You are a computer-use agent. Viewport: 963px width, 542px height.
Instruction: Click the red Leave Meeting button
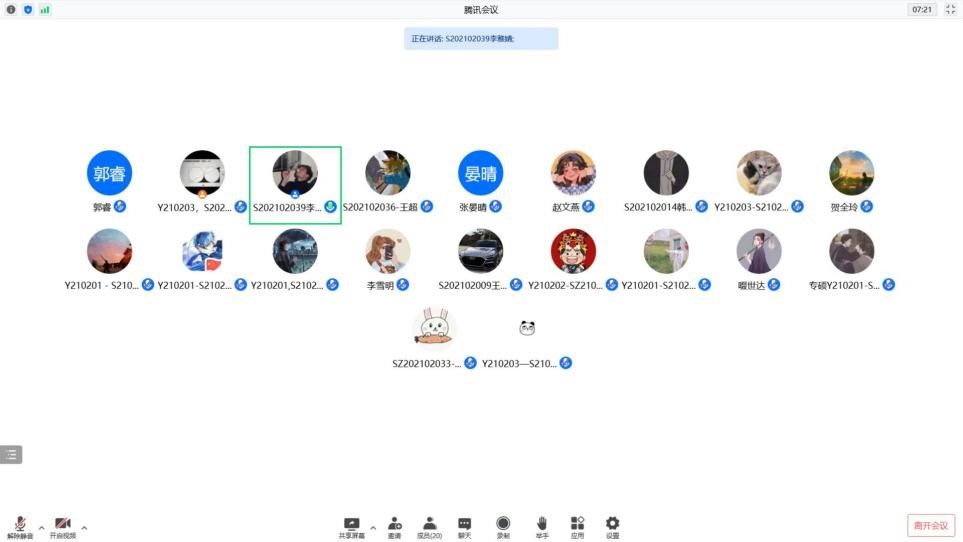(x=930, y=525)
